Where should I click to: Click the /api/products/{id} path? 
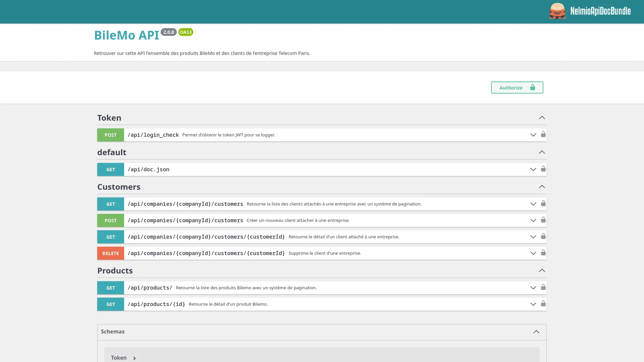[156, 304]
